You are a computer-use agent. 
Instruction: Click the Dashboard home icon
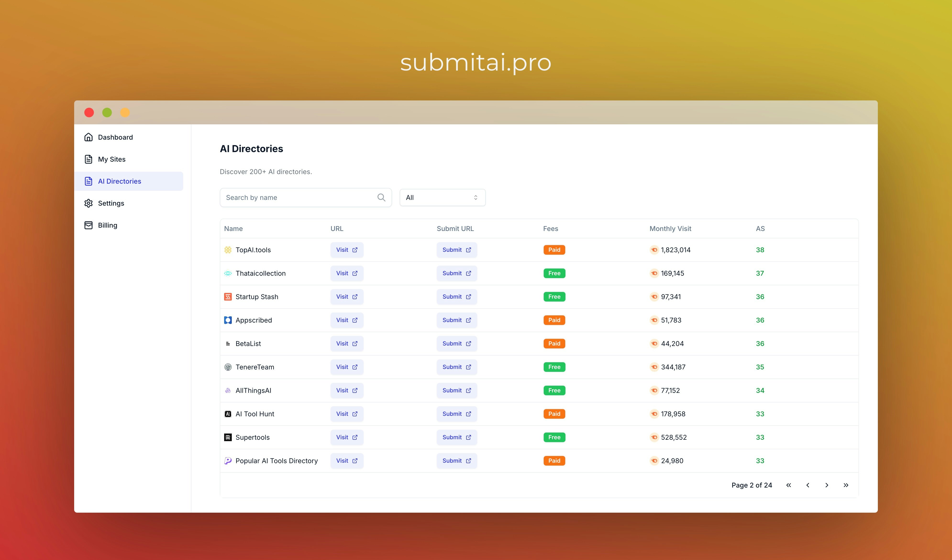tap(89, 137)
